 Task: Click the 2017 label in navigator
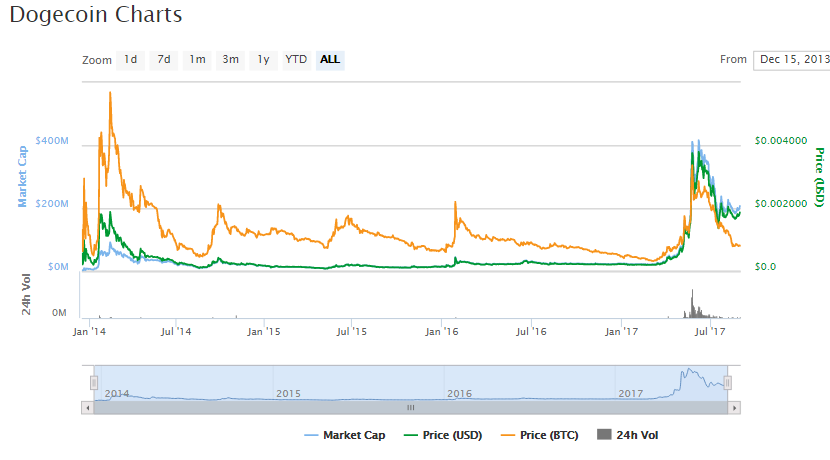pyautogui.click(x=631, y=393)
